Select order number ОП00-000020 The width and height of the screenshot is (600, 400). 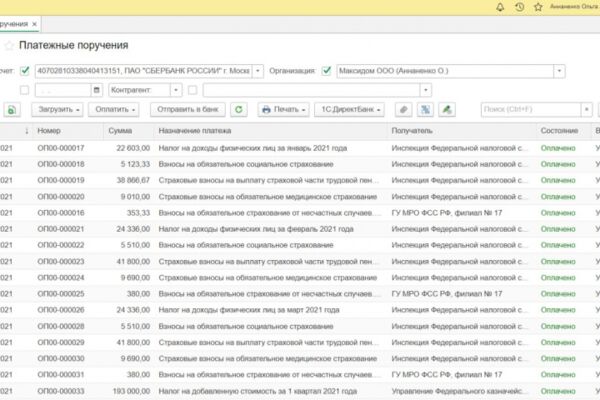pyautogui.click(x=61, y=197)
